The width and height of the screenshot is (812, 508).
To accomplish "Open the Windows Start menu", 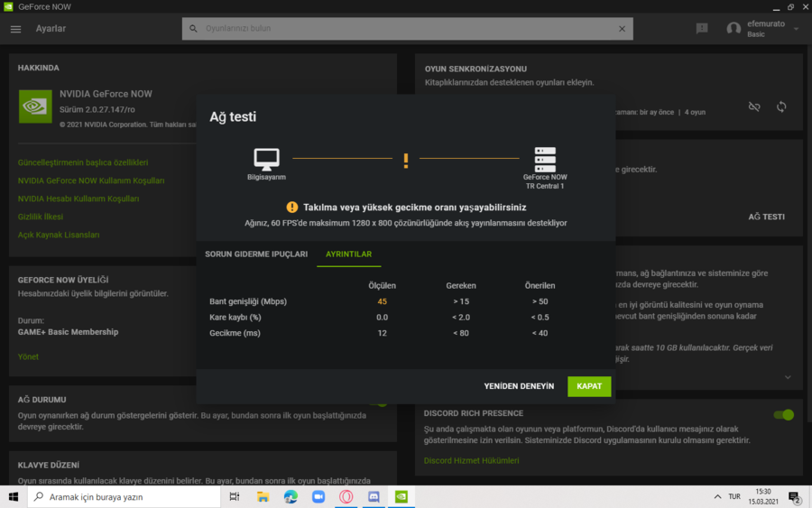I will coord(14,497).
